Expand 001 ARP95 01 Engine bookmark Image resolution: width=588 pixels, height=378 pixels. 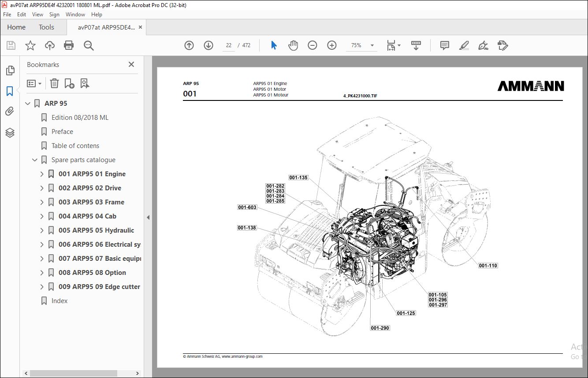point(42,174)
